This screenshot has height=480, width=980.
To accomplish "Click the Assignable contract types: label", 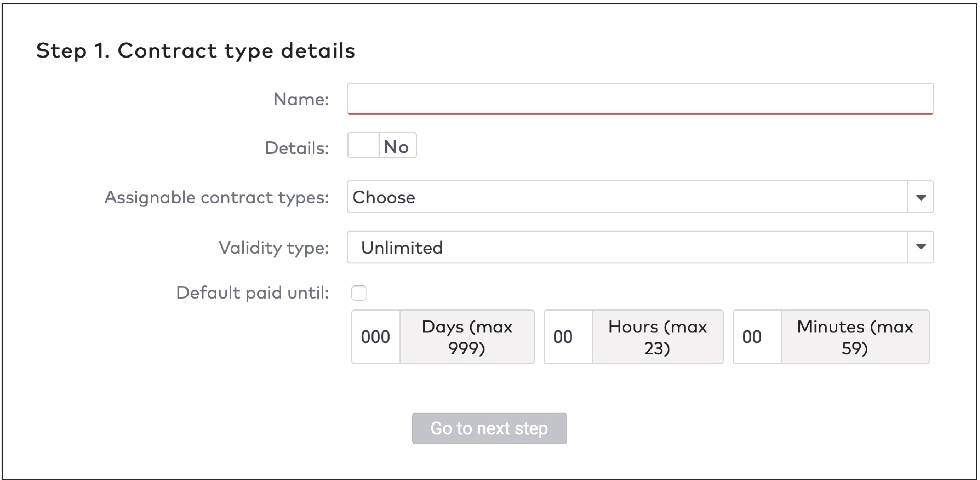I will coord(216,197).
